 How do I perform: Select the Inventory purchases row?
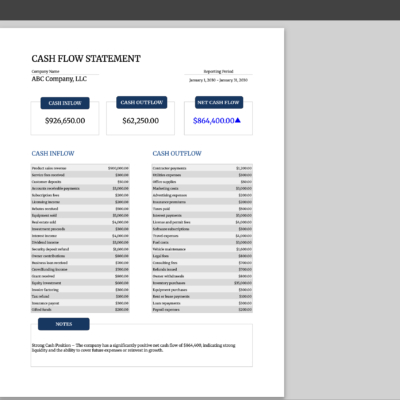(202, 283)
